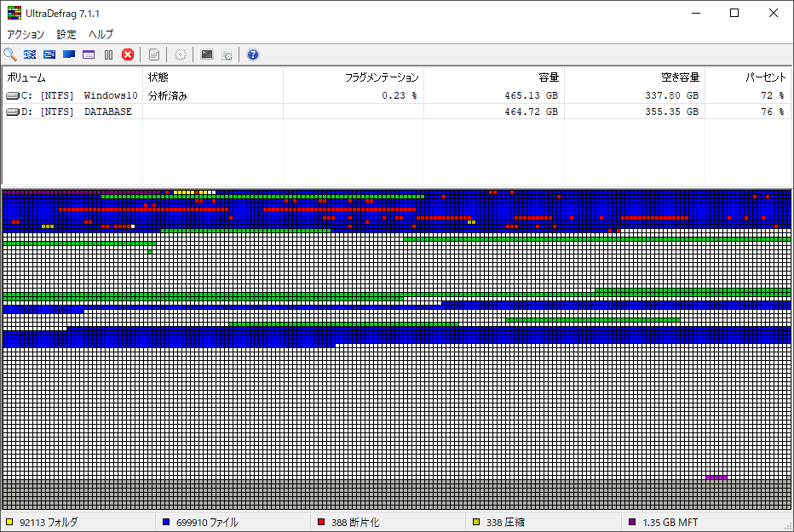Select the C: [NTFS] Windows10 volume row

click(397, 95)
